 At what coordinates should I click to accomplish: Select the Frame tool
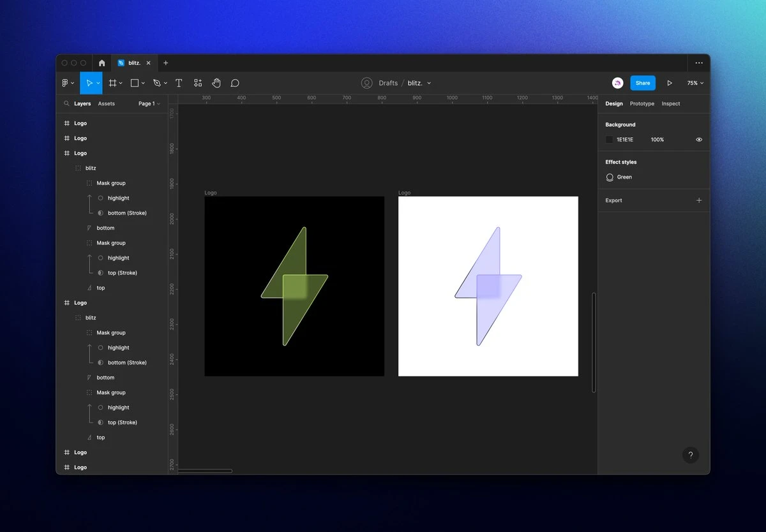pyautogui.click(x=112, y=83)
